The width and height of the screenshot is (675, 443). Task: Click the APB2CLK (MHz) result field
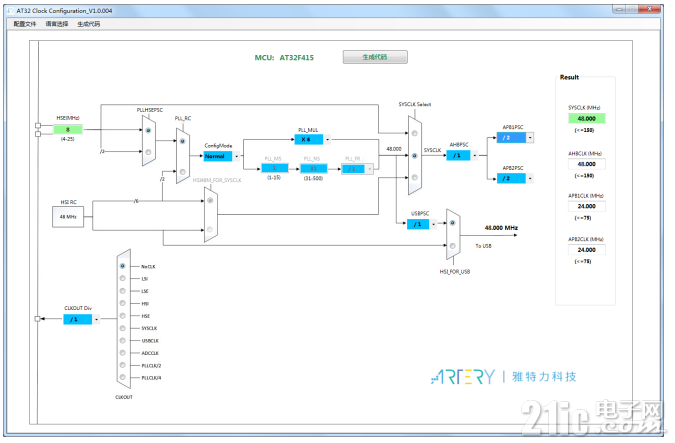click(586, 250)
